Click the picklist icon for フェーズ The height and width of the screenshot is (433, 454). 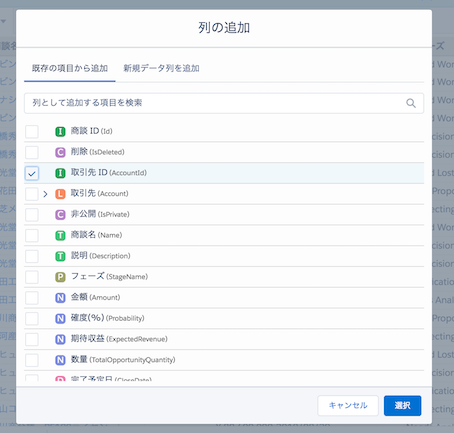pyautogui.click(x=60, y=277)
